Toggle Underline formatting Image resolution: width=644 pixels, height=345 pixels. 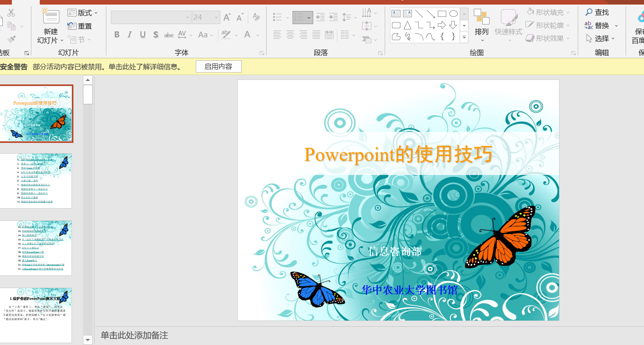(x=143, y=35)
